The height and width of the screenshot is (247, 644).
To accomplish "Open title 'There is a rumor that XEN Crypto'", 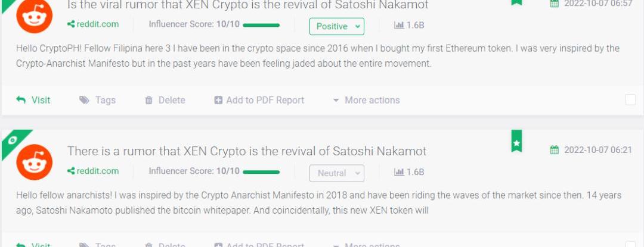I will [247, 151].
